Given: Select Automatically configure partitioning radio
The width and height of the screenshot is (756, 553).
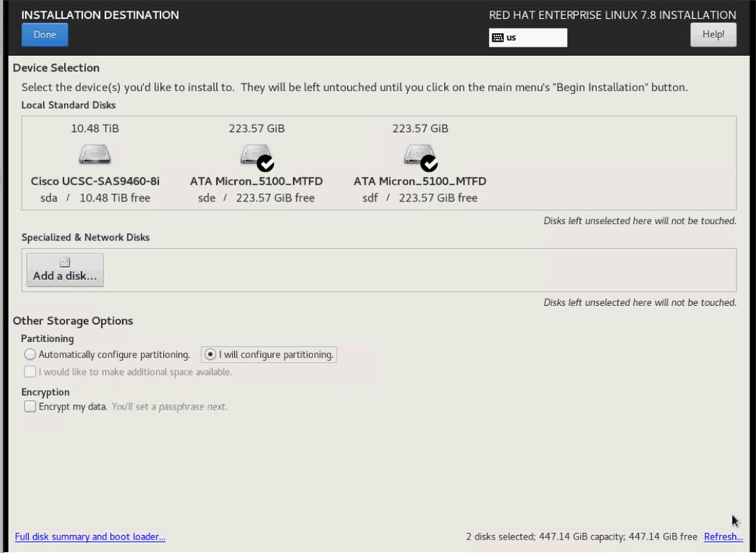Looking at the screenshot, I should 30,355.
